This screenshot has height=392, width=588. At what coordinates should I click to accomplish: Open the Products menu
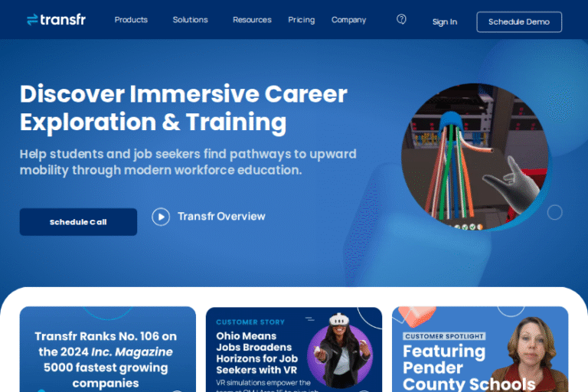tap(131, 20)
